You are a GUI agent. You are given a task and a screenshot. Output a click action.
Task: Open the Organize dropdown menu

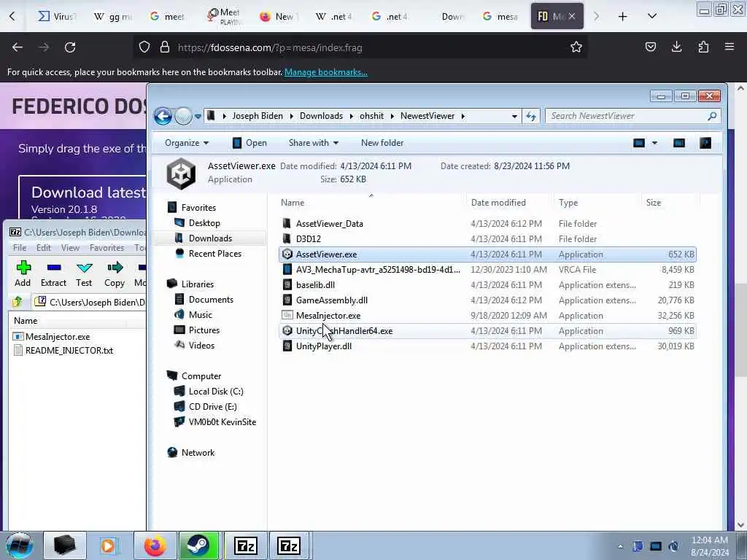[187, 143]
